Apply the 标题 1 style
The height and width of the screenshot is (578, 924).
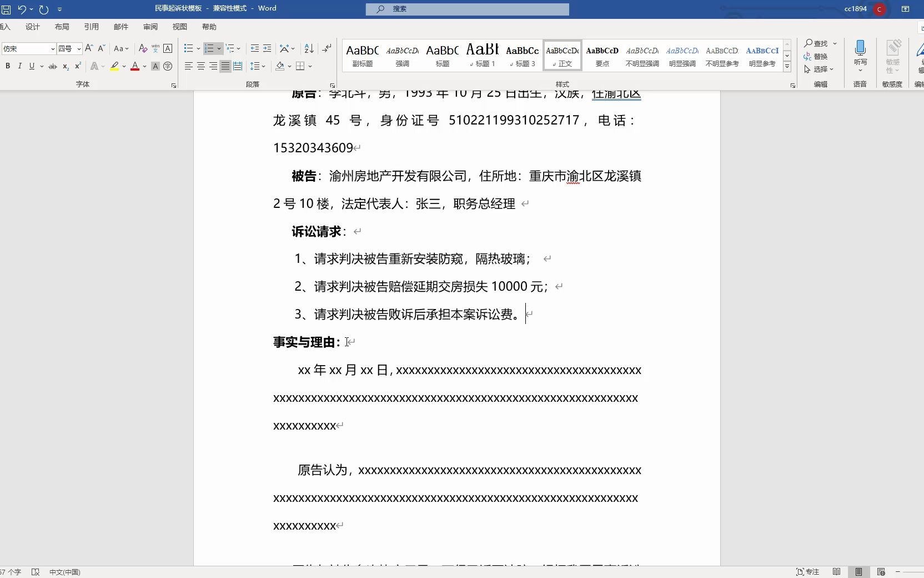click(483, 55)
